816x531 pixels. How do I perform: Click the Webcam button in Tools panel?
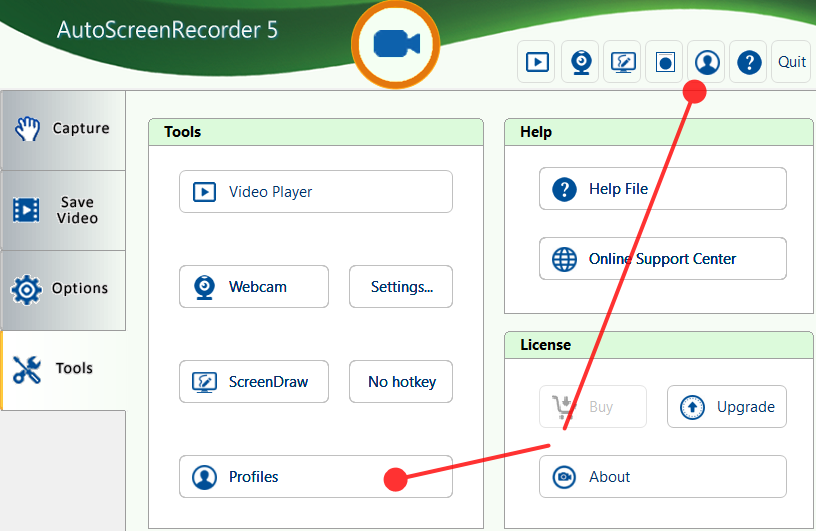pos(254,287)
